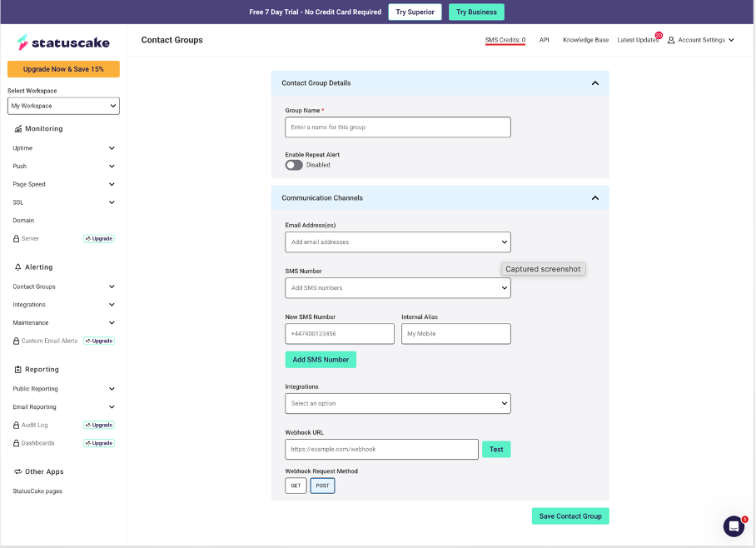Click the Server lock icon in sidebar
756x548 pixels.
pos(16,239)
